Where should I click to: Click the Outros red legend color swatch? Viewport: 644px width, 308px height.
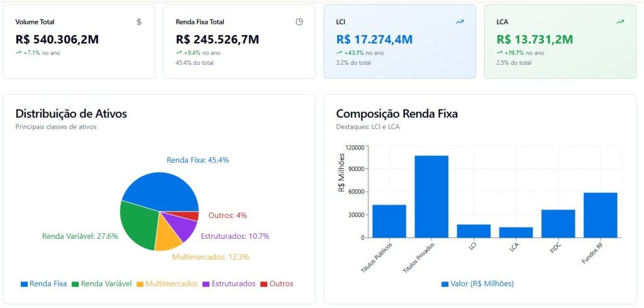[264, 284]
